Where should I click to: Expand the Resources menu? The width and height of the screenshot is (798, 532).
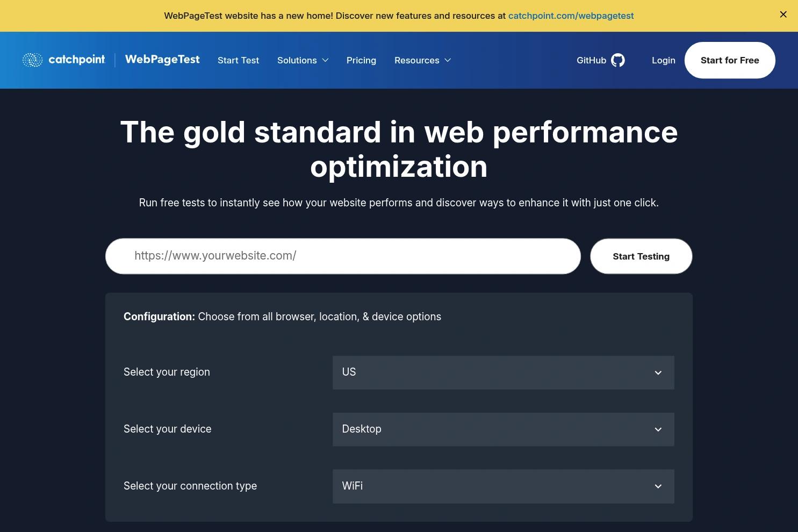point(422,60)
